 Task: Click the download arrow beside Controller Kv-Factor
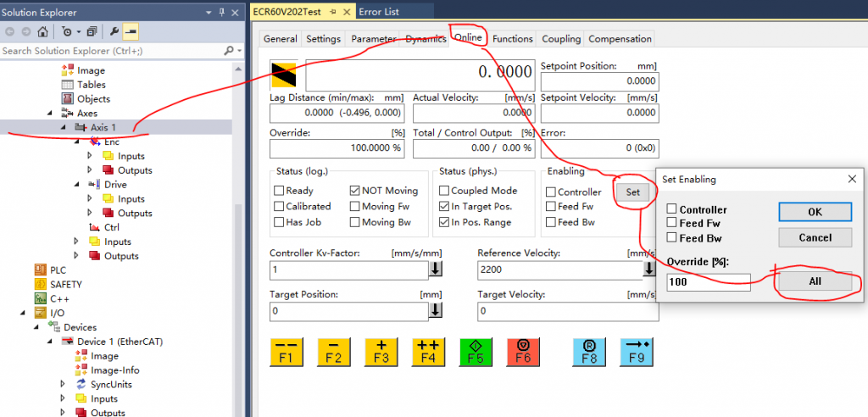point(437,270)
